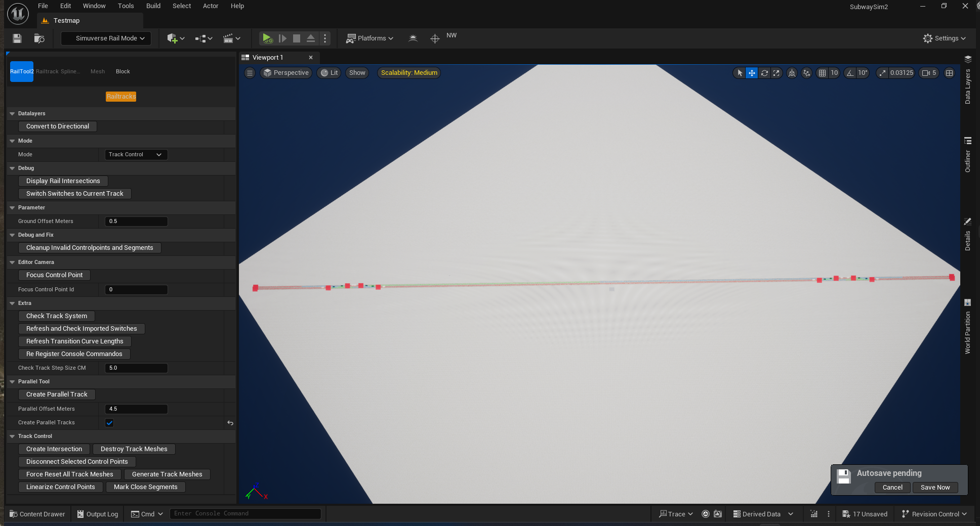The width and height of the screenshot is (980, 526).
Task: Click the red control point at track's left end
Action: [256, 288]
